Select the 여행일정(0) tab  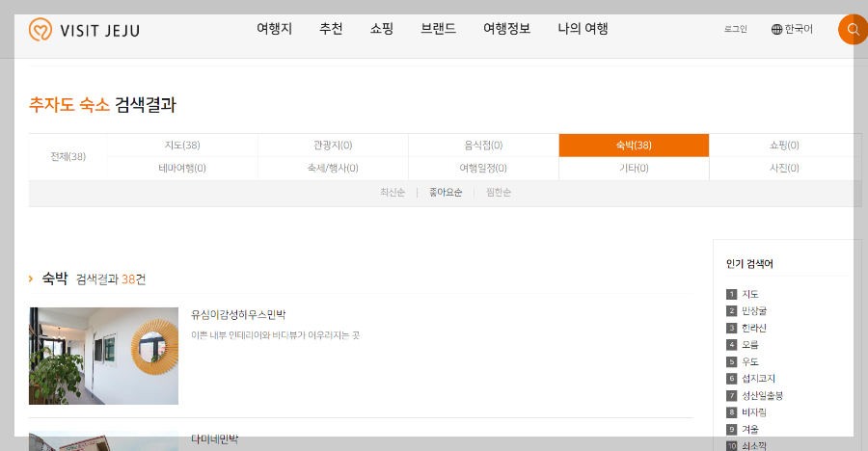483,169
